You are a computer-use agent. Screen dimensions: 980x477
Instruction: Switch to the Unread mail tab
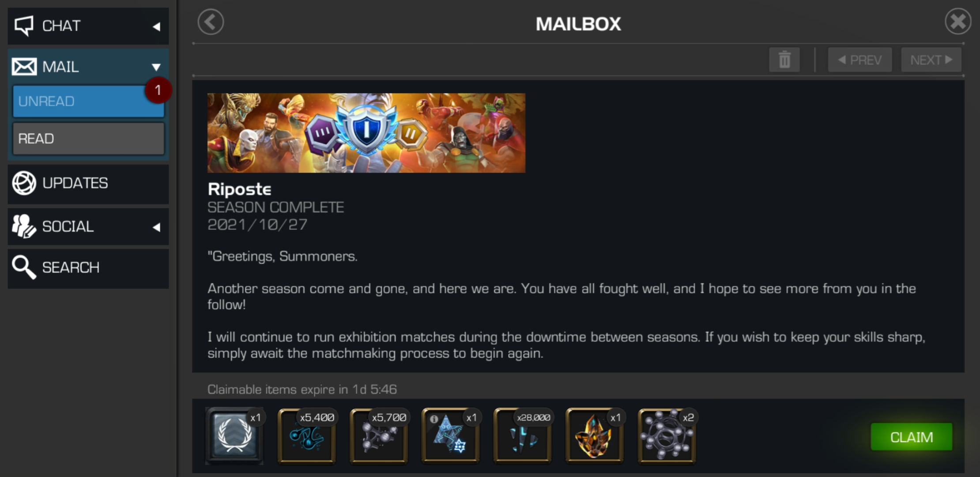(x=88, y=101)
